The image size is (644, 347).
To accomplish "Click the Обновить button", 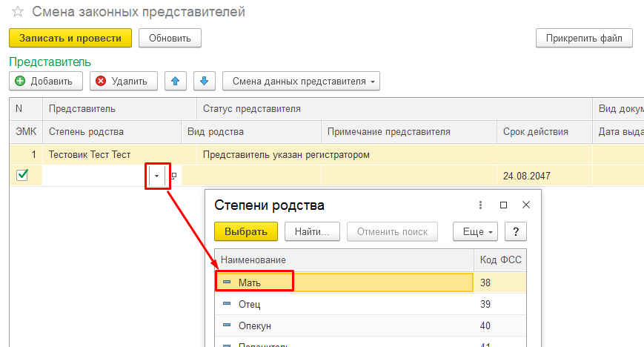I will point(170,38).
